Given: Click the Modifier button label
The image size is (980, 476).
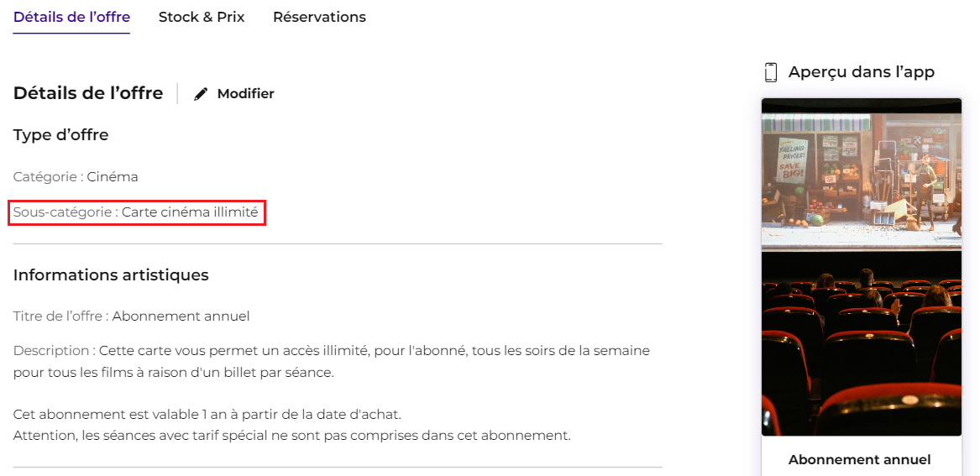Looking at the screenshot, I should (245, 94).
